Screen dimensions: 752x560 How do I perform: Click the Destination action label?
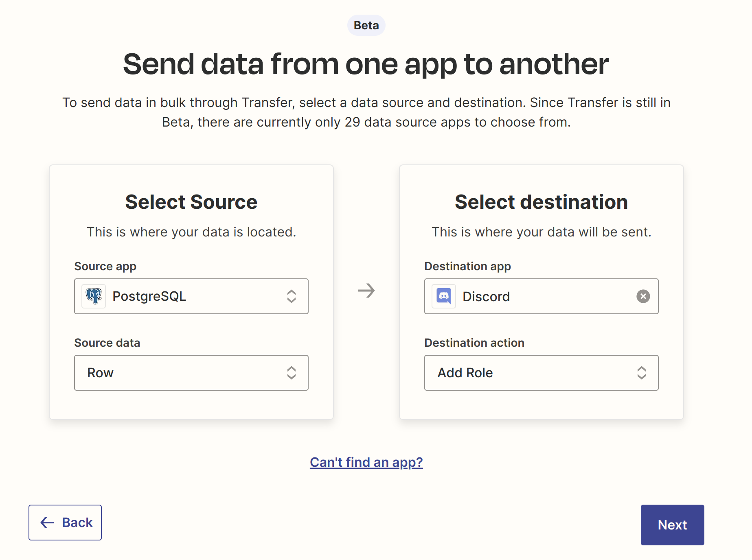(474, 343)
